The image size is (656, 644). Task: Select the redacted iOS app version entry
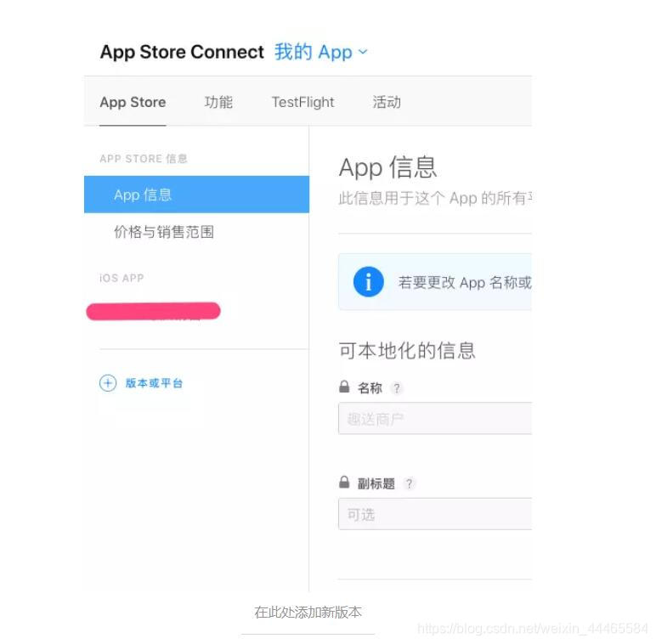tap(153, 312)
